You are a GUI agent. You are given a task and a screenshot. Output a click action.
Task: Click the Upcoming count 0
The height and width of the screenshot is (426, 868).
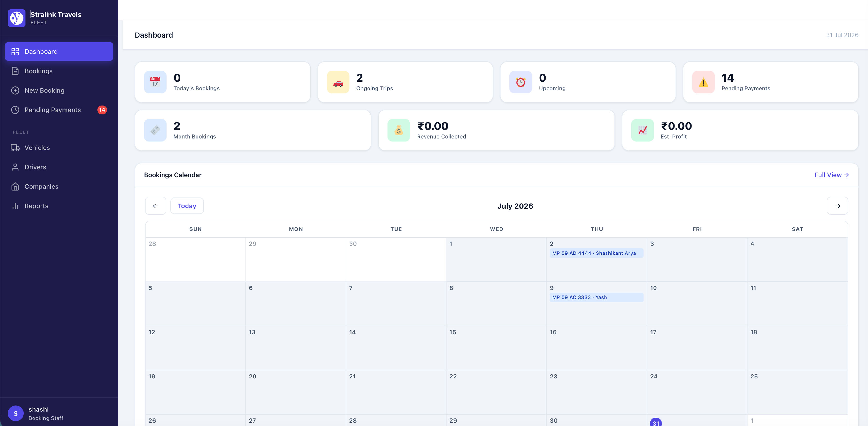click(542, 78)
